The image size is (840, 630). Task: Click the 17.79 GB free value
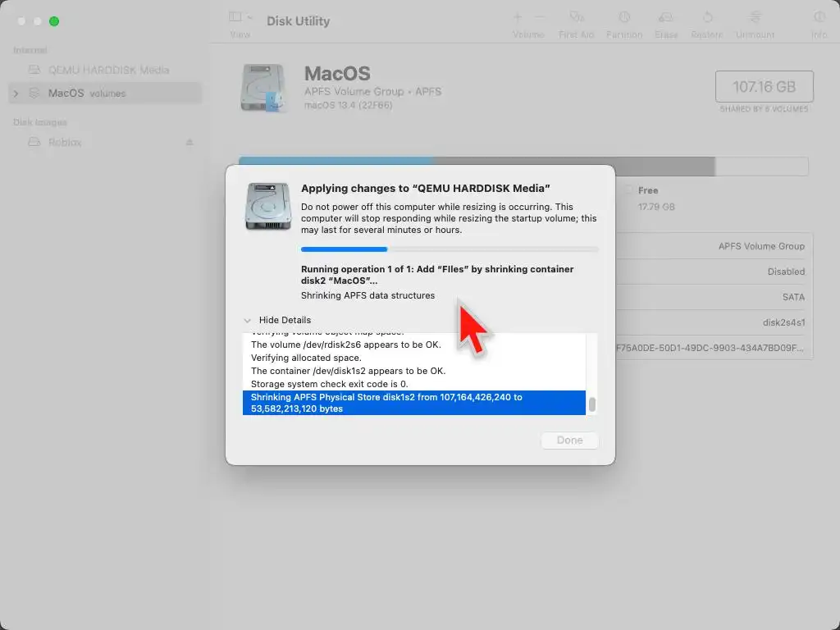(x=656, y=207)
